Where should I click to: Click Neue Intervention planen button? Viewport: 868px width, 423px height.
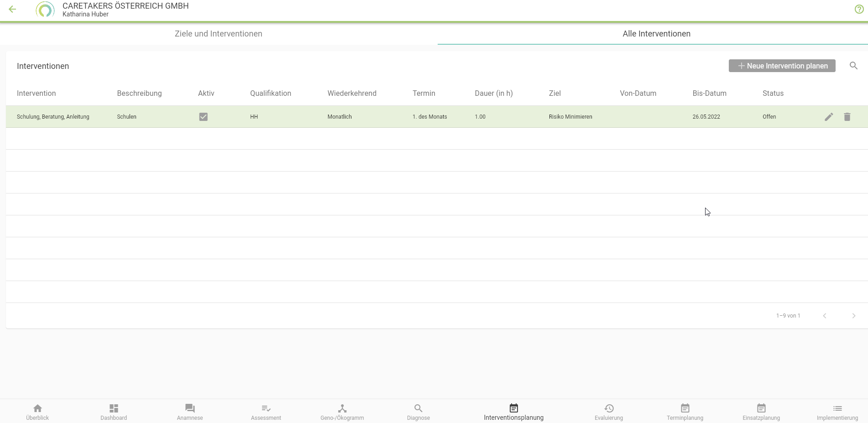(782, 66)
